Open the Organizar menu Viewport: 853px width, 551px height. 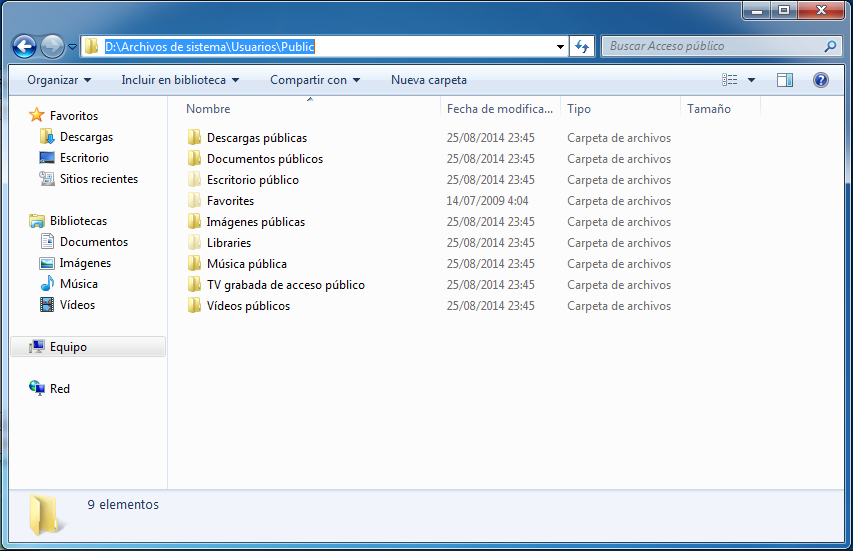click(59, 80)
